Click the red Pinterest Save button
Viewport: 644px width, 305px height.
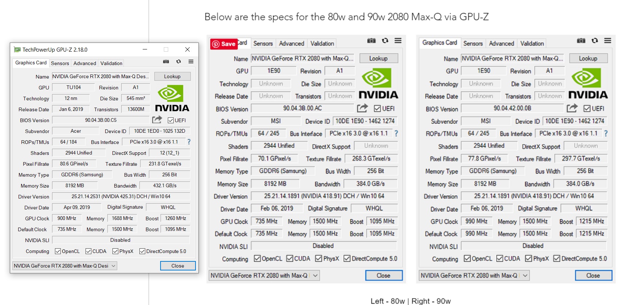point(224,44)
